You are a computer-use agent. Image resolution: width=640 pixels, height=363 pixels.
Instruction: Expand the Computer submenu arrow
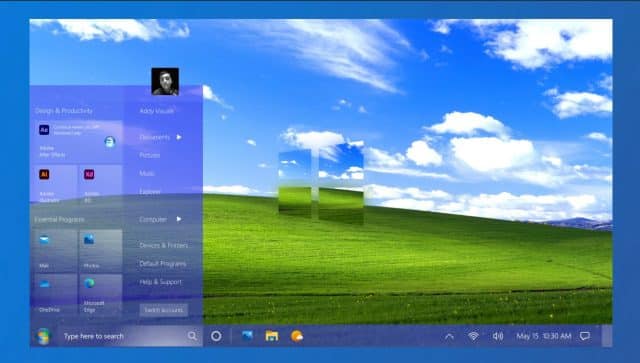pyautogui.click(x=179, y=219)
